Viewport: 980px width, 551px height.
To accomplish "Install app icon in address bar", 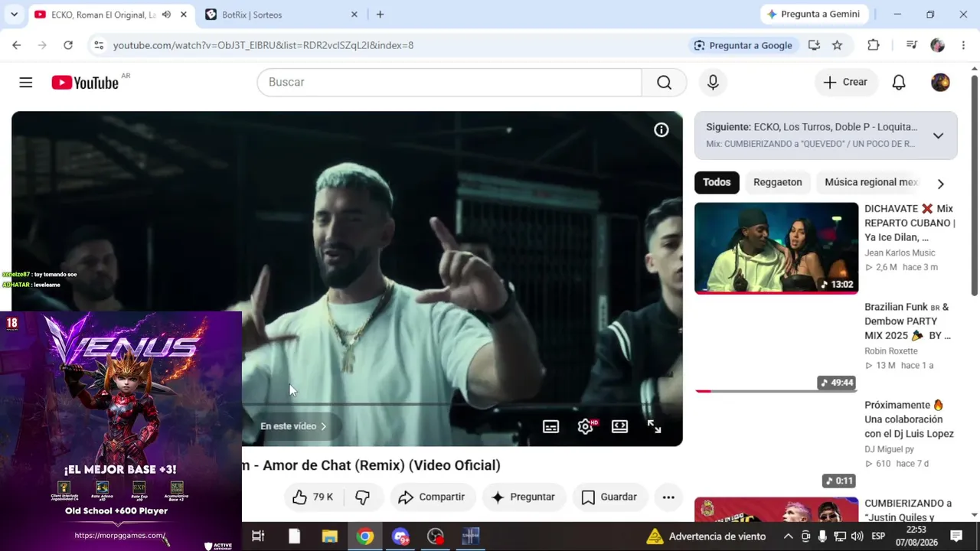I will pyautogui.click(x=814, y=45).
